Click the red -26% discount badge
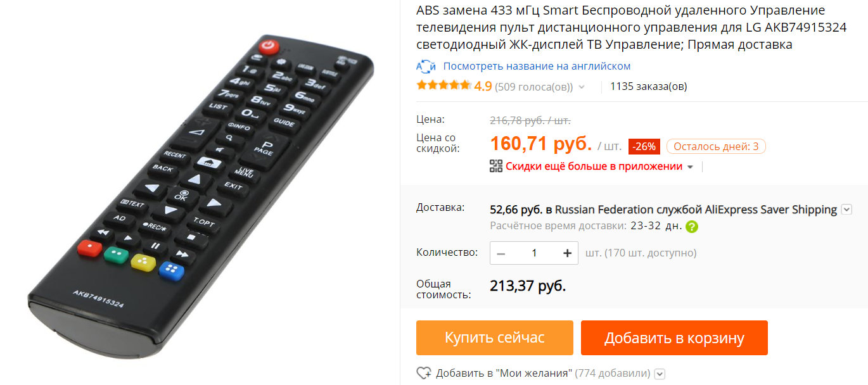868x385 pixels. tap(644, 146)
